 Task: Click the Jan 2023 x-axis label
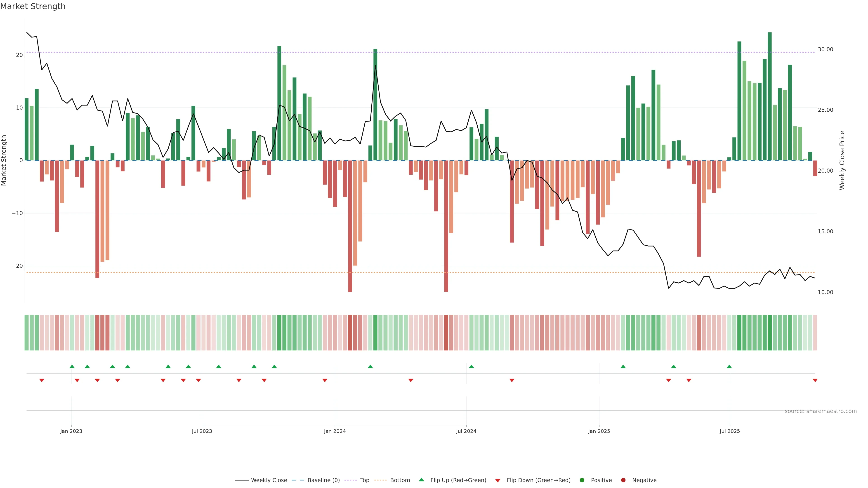pos(71,431)
